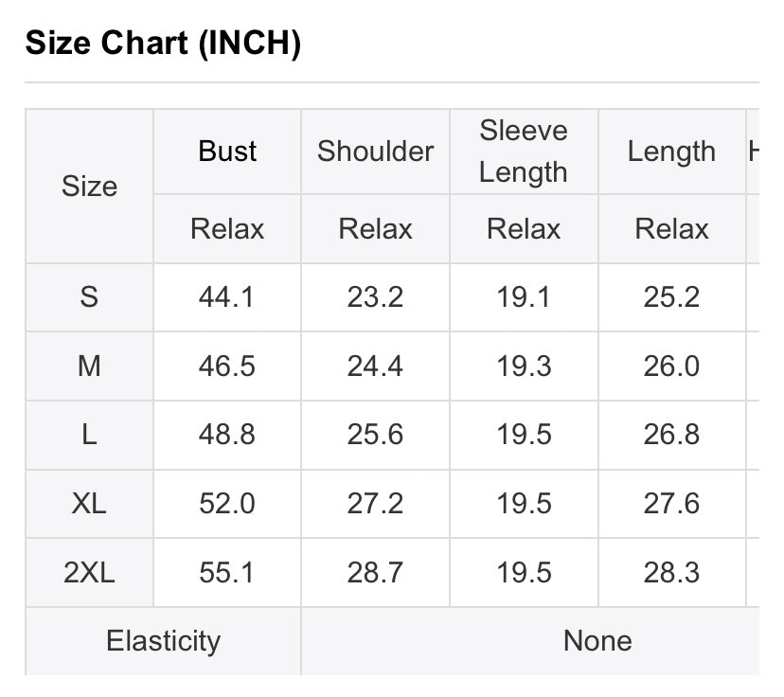Click the Size header cell
This screenshot has width=784, height=697.
(x=89, y=187)
